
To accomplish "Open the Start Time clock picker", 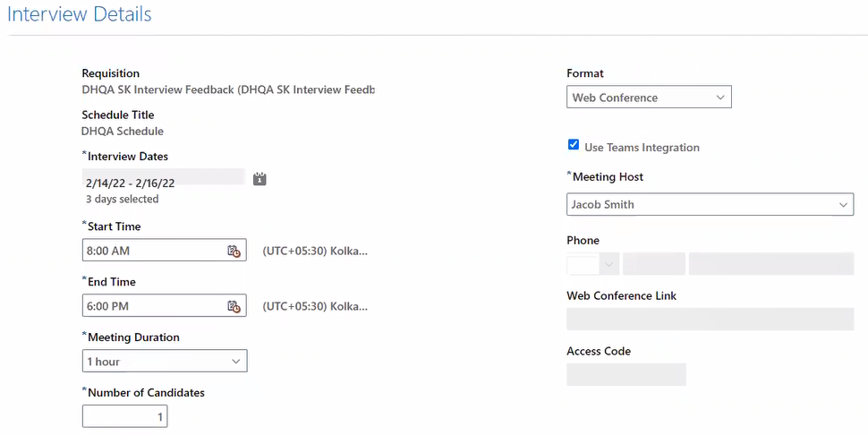I will click(234, 251).
